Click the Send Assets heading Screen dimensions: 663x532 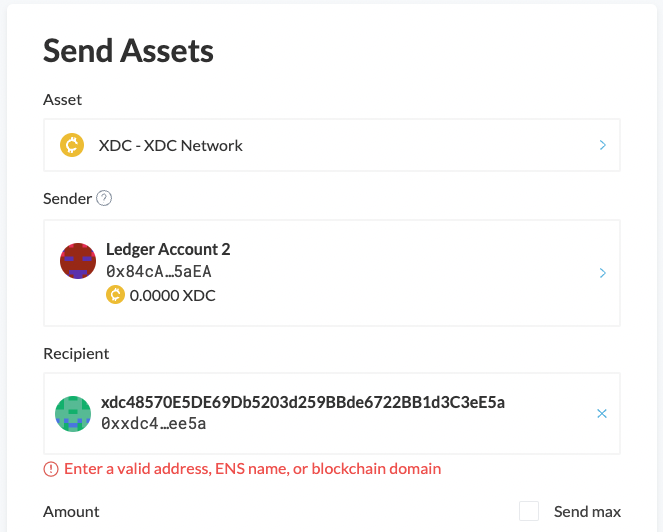click(x=128, y=49)
